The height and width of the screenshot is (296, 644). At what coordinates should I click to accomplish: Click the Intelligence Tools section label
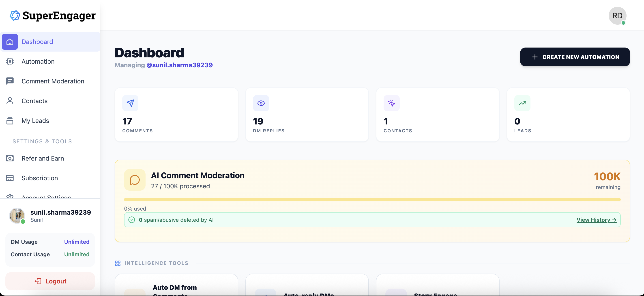(157, 263)
